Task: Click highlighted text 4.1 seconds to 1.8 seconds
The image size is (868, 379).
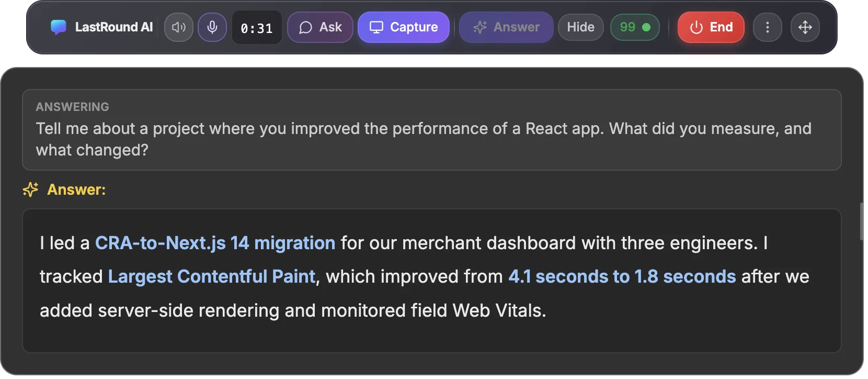Action: click(622, 276)
